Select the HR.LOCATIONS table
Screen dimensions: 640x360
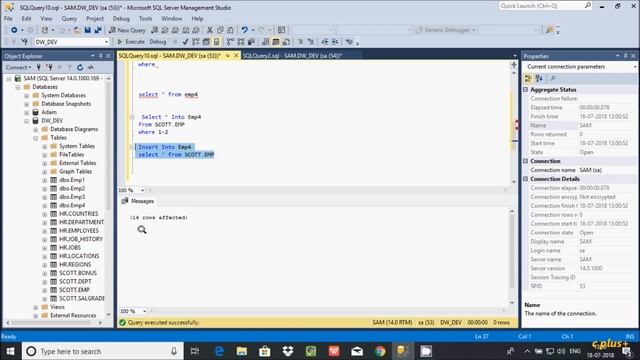pyautogui.click(x=79, y=256)
